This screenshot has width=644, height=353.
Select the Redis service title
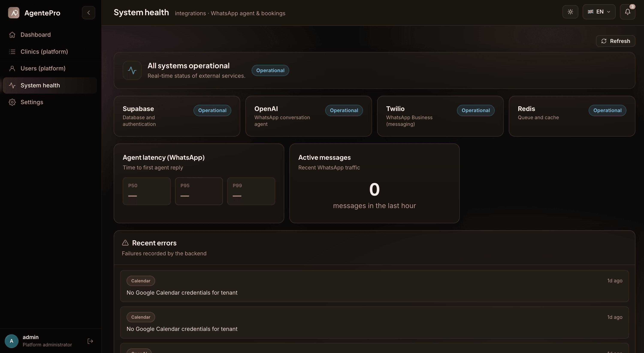click(526, 109)
